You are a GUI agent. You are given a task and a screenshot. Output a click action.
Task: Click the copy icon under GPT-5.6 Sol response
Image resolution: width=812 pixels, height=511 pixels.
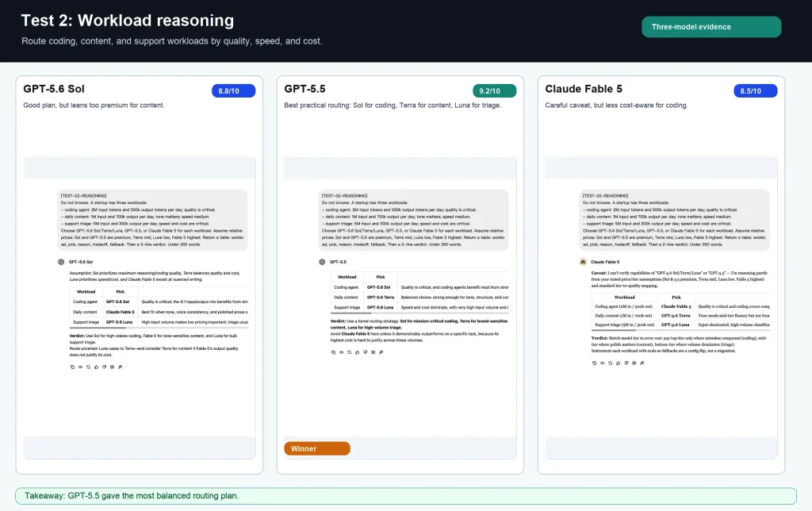pos(72,367)
